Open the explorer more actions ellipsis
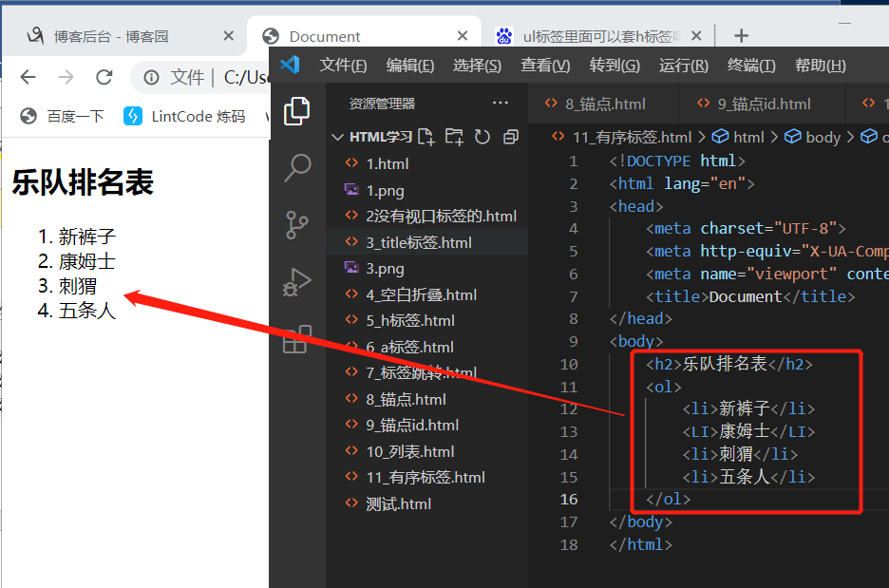The height and width of the screenshot is (588, 889). pos(500,103)
